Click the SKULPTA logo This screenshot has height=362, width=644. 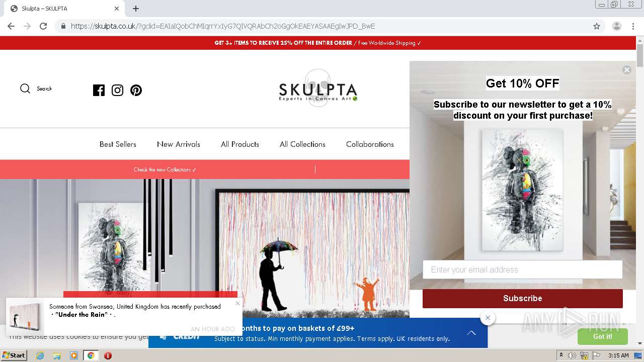pyautogui.click(x=318, y=89)
